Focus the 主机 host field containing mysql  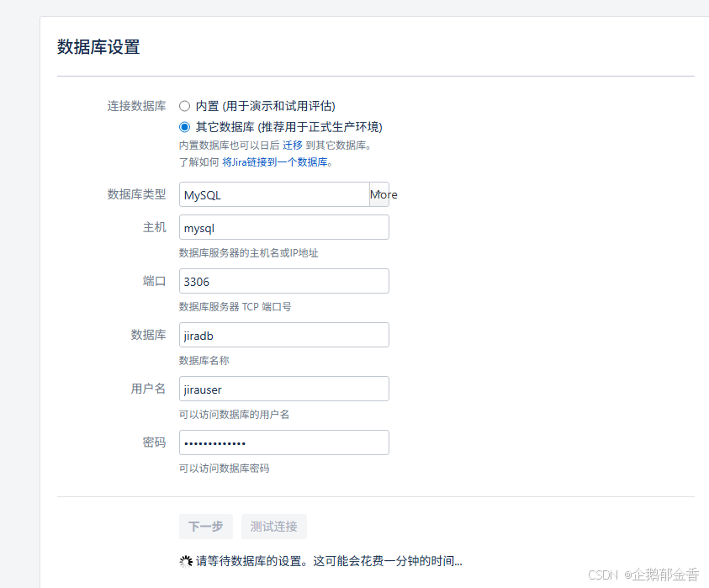point(284,227)
